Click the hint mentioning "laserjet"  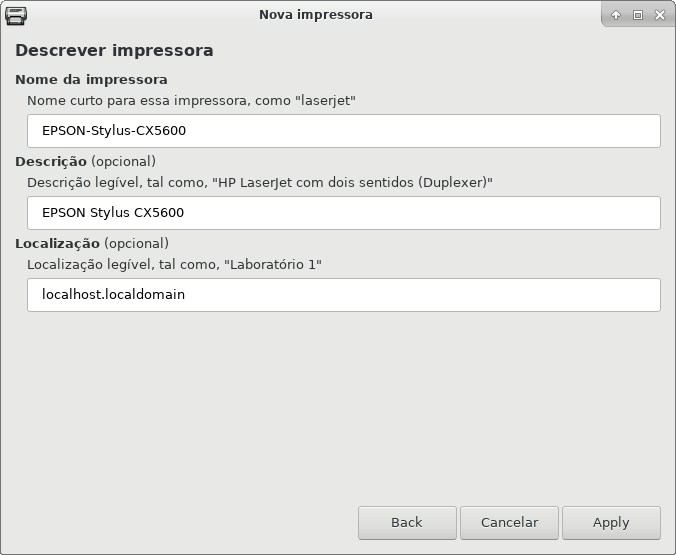(191, 100)
